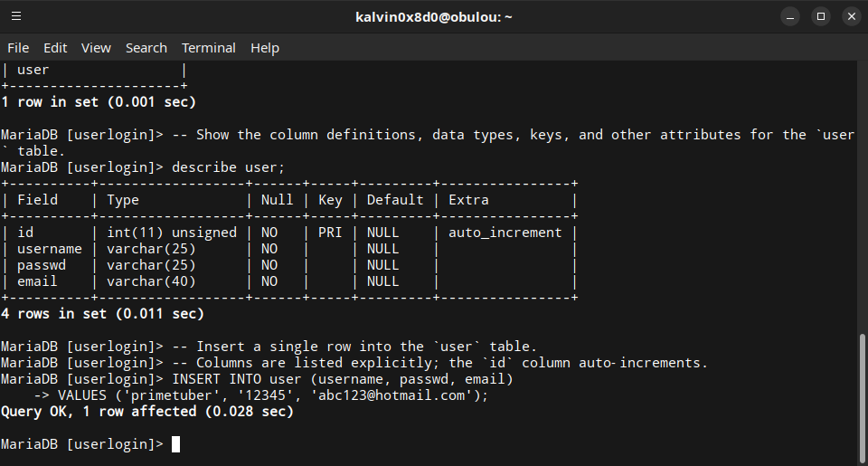Minimize the terminal window
The height and width of the screenshot is (466, 868).
(x=791, y=16)
